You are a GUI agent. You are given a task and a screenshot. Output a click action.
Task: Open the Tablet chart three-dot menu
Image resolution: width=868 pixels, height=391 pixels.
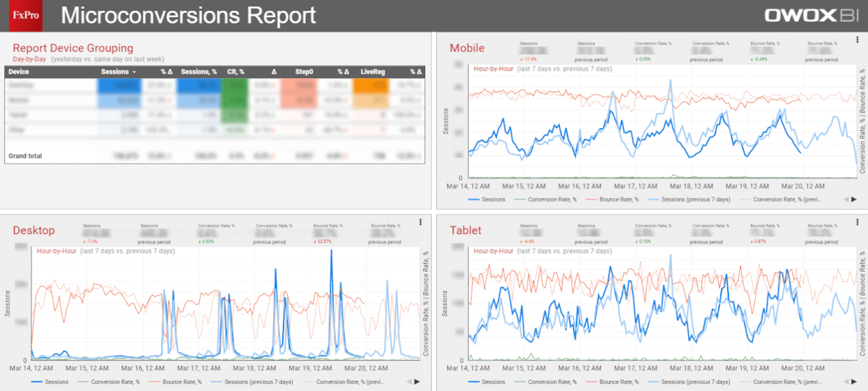point(858,223)
